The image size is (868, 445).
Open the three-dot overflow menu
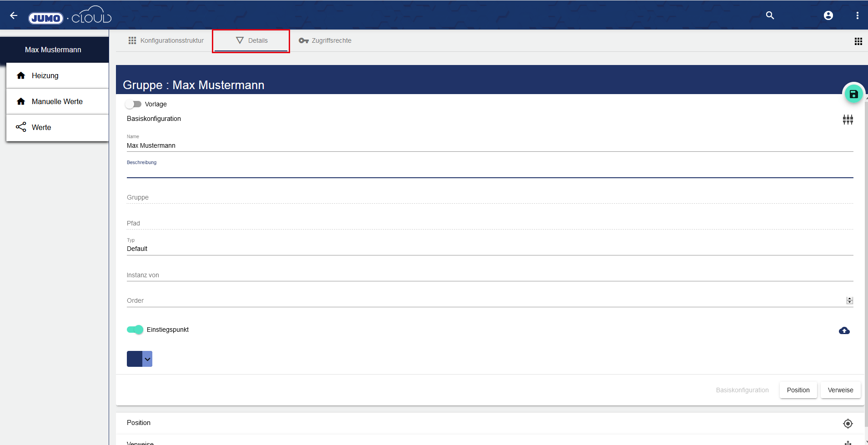tap(857, 15)
